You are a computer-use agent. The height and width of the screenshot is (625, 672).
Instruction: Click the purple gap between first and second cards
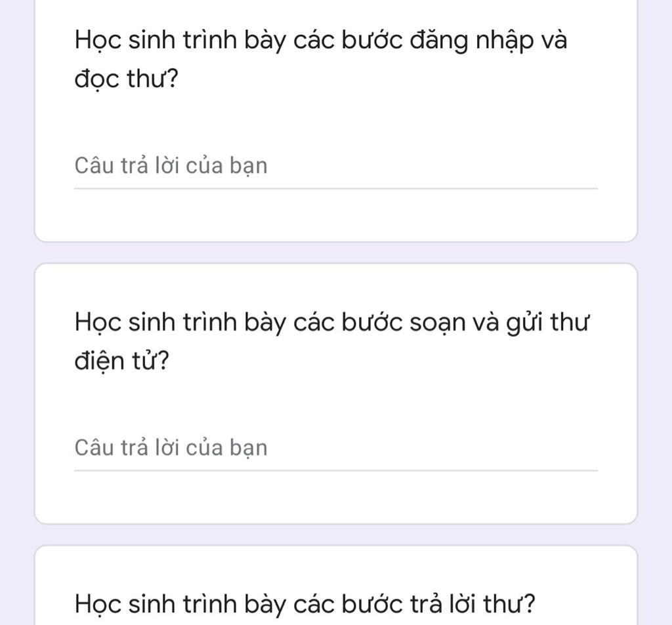point(335,252)
